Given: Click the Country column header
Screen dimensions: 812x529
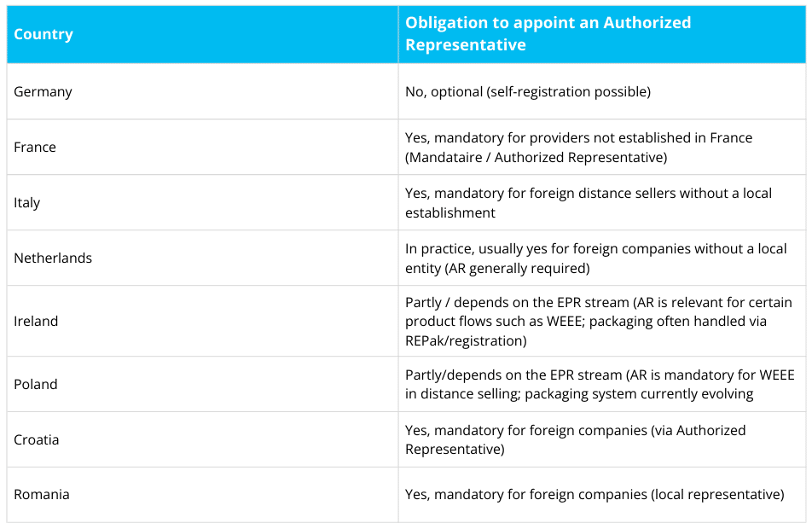Looking at the screenshot, I should (x=43, y=34).
